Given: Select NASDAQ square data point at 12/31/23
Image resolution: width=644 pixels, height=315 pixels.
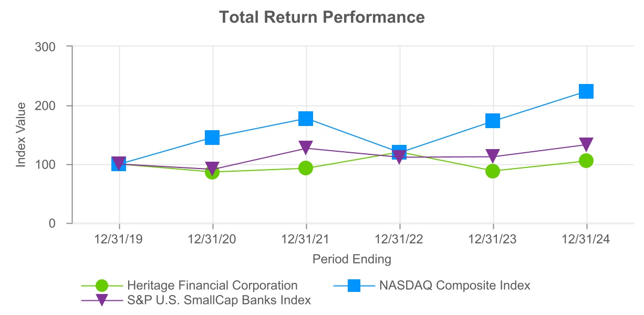Looking at the screenshot, I should pyautogui.click(x=493, y=121).
